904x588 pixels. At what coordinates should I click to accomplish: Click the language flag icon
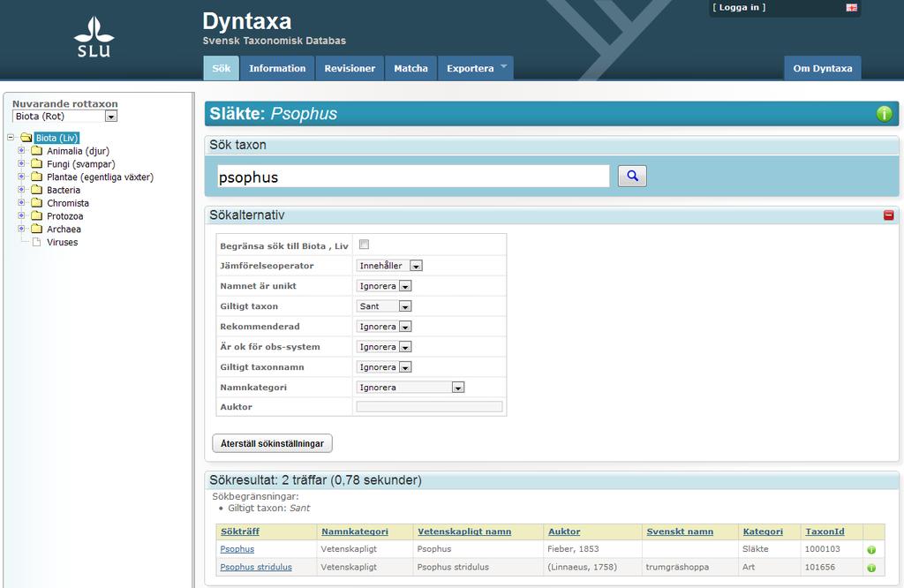point(852,7)
